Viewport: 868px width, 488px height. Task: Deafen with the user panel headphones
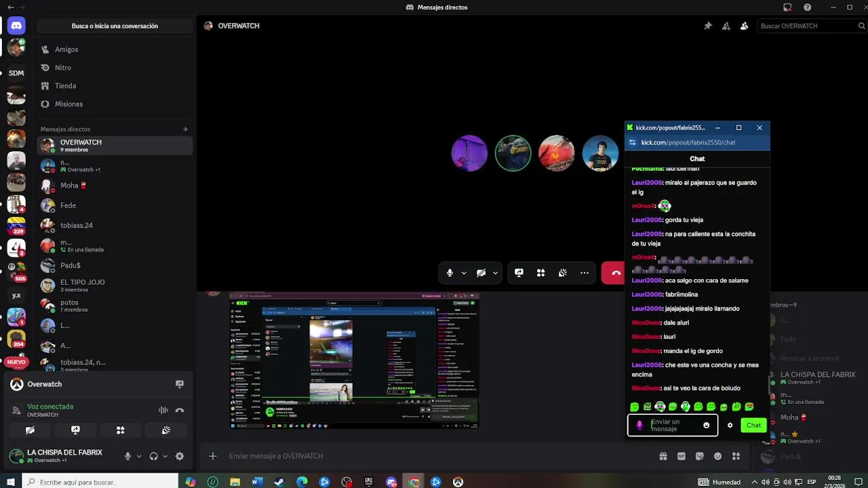(x=154, y=456)
